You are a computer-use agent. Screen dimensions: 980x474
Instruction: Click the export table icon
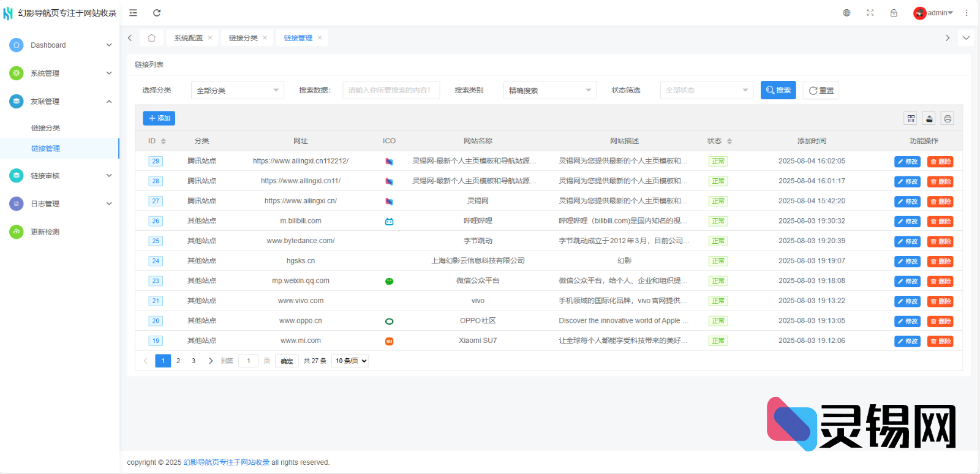coord(929,119)
